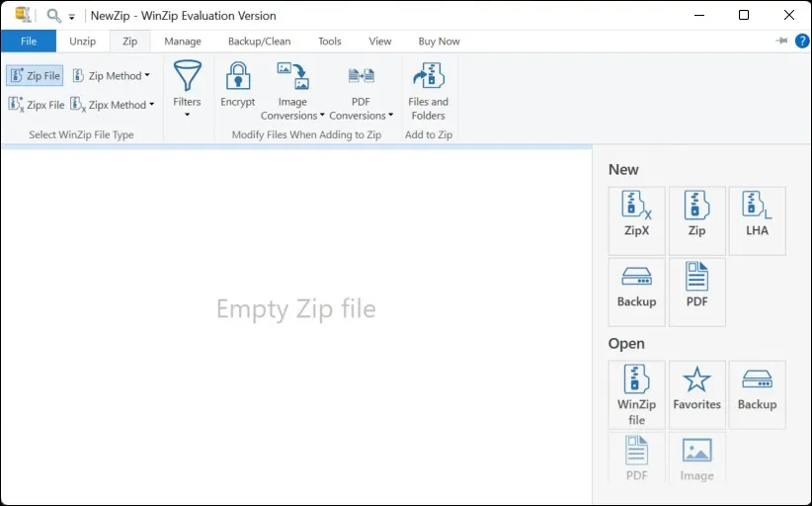Add Files and Folders to Zip
Screen dimensions: 812x506
point(429,91)
